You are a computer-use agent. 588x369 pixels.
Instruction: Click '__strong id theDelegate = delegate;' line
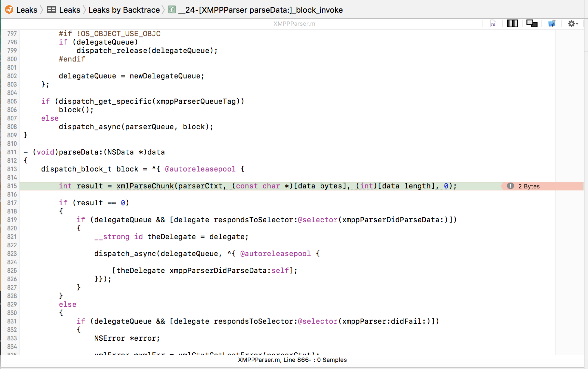(x=171, y=237)
